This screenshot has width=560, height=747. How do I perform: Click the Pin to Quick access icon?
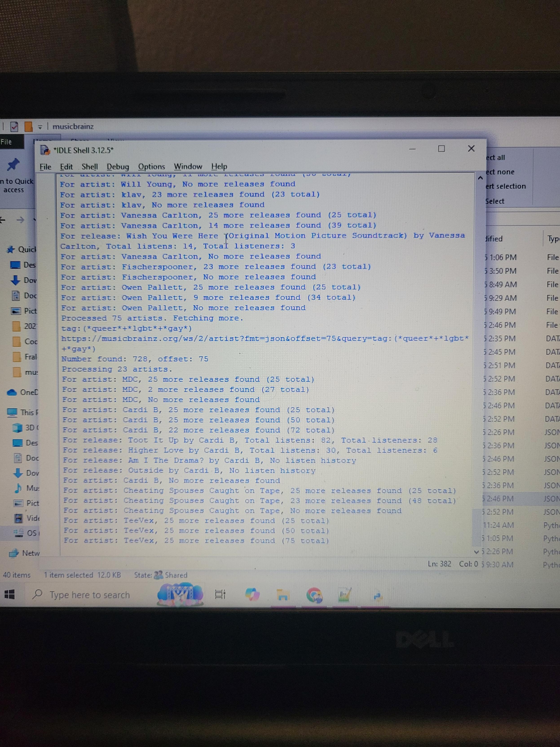[13, 164]
